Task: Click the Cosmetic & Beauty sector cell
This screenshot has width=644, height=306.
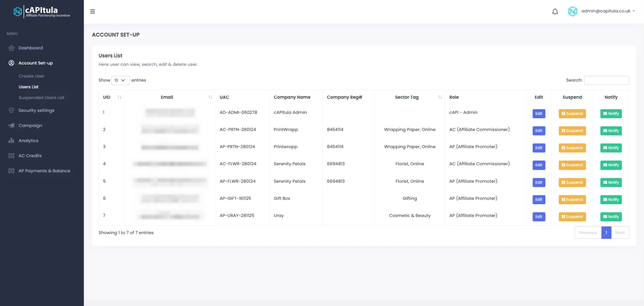Action: point(410,216)
